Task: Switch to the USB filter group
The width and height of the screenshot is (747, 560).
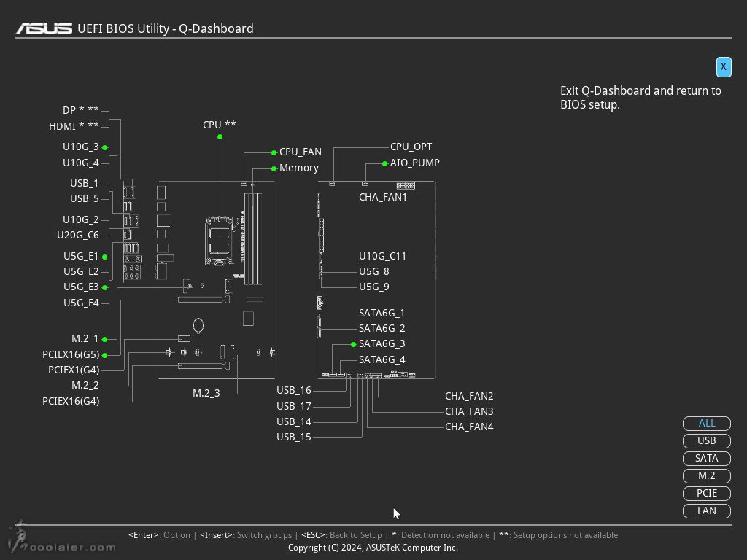Action: (x=706, y=441)
